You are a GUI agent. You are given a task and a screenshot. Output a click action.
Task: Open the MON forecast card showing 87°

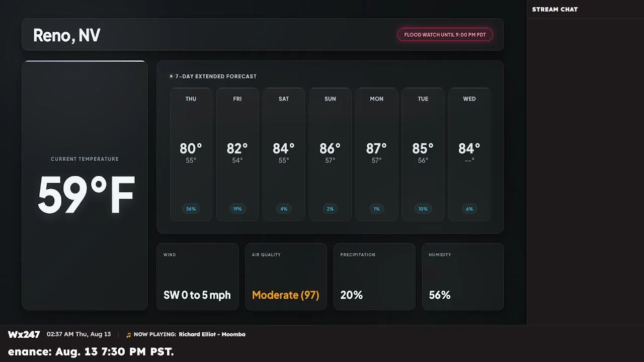(x=376, y=154)
